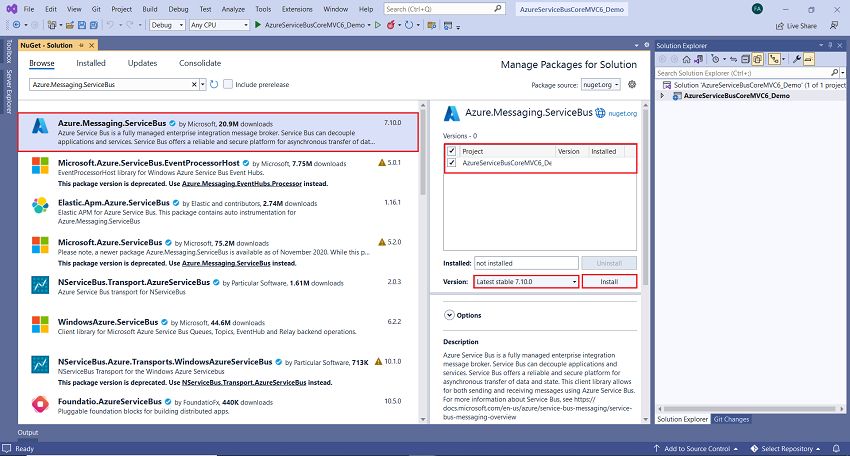The width and height of the screenshot is (850, 456).
Task: Click the restart circular arrow icon in toolbar
Action: [x=409, y=25]
